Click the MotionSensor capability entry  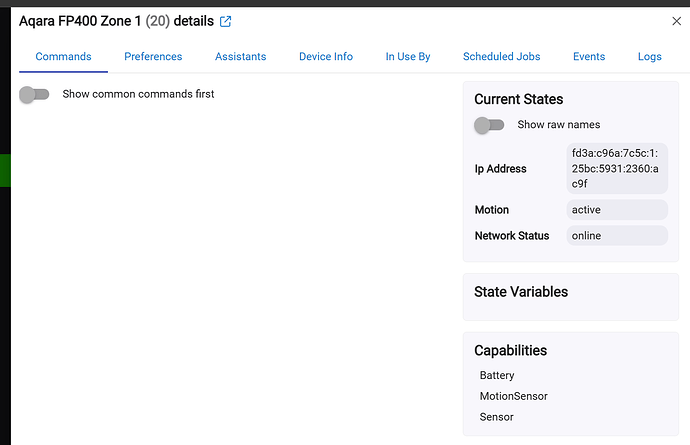click(x=514, y=396)
